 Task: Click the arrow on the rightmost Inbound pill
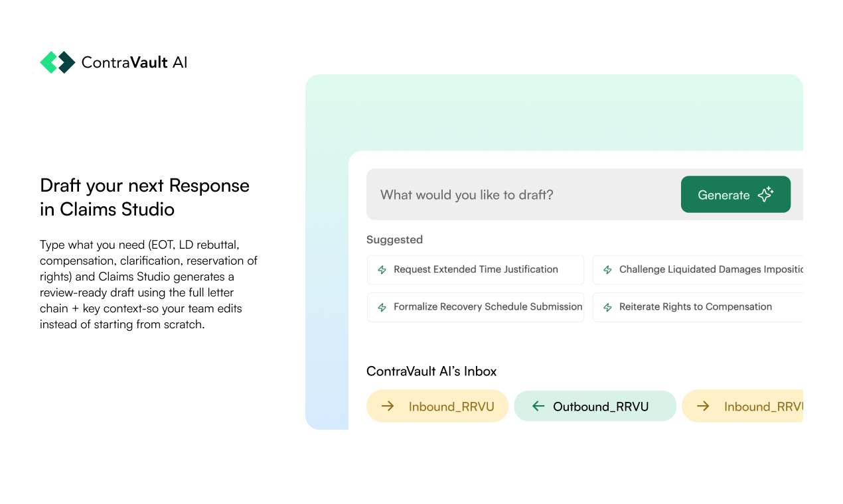click(703, 407)
